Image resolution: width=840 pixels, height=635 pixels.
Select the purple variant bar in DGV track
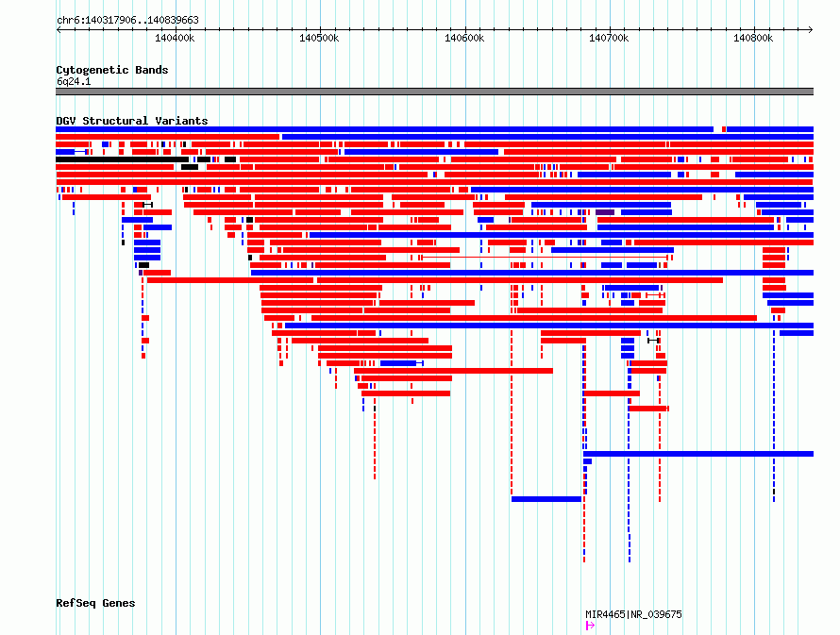coord(605,212)
